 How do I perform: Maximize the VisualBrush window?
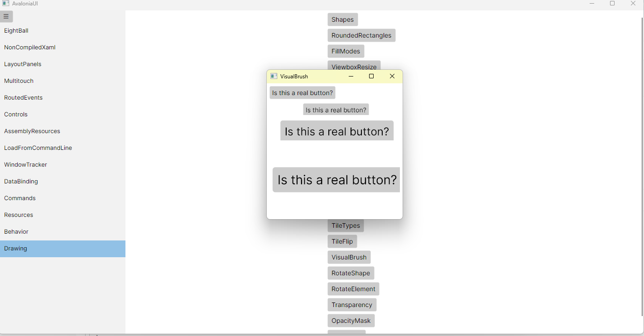(371, 76)
